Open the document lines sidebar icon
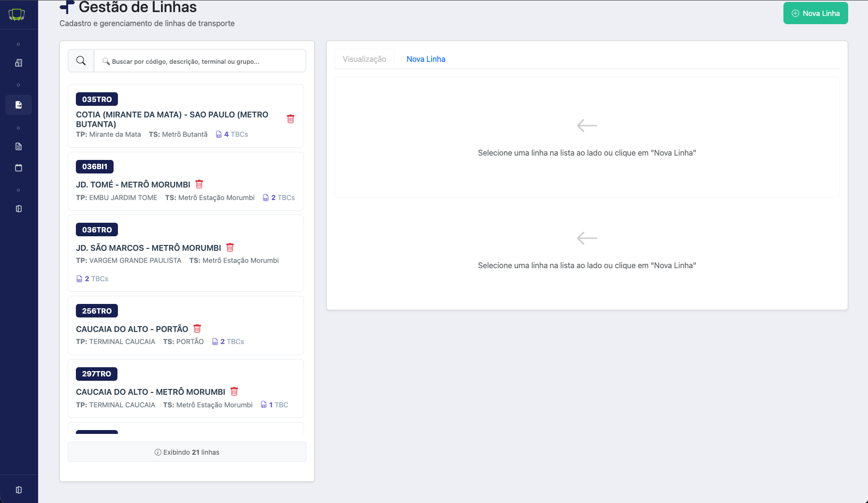The height and width of the screenshot is (503, 868). click(x=19, y=146)
